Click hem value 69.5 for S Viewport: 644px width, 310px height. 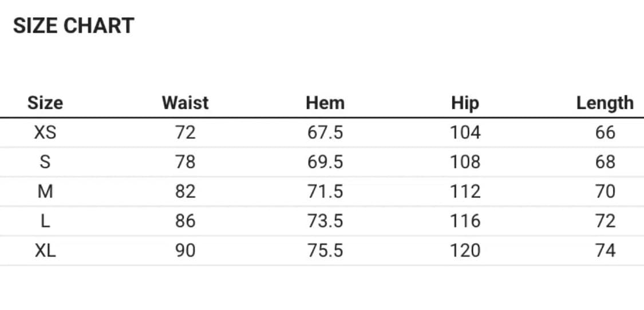click(325, 162)
